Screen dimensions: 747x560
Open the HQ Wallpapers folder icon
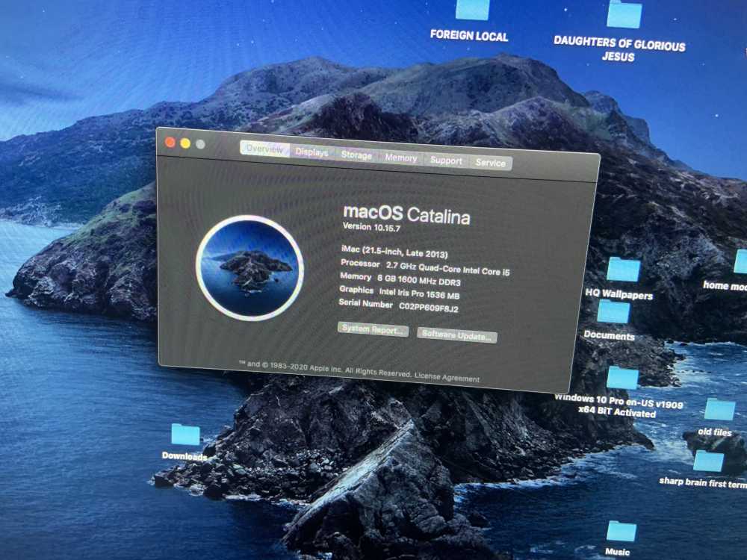(623, 270)
